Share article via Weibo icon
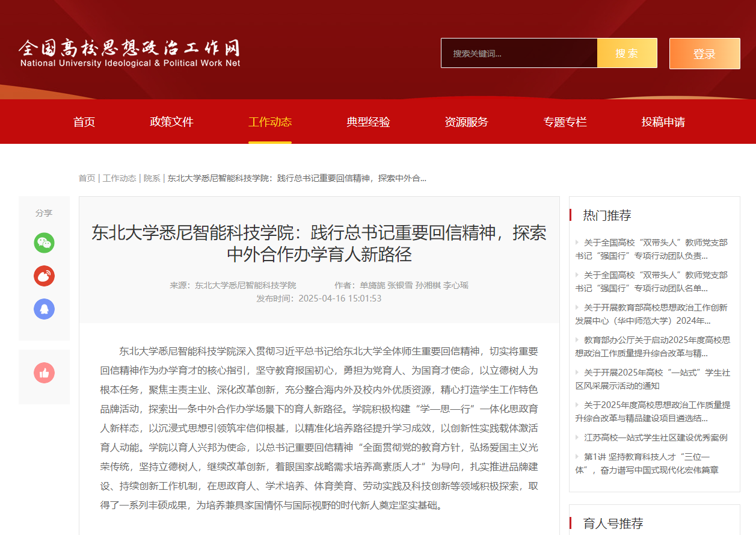756x535 pixels. point(44,276)
